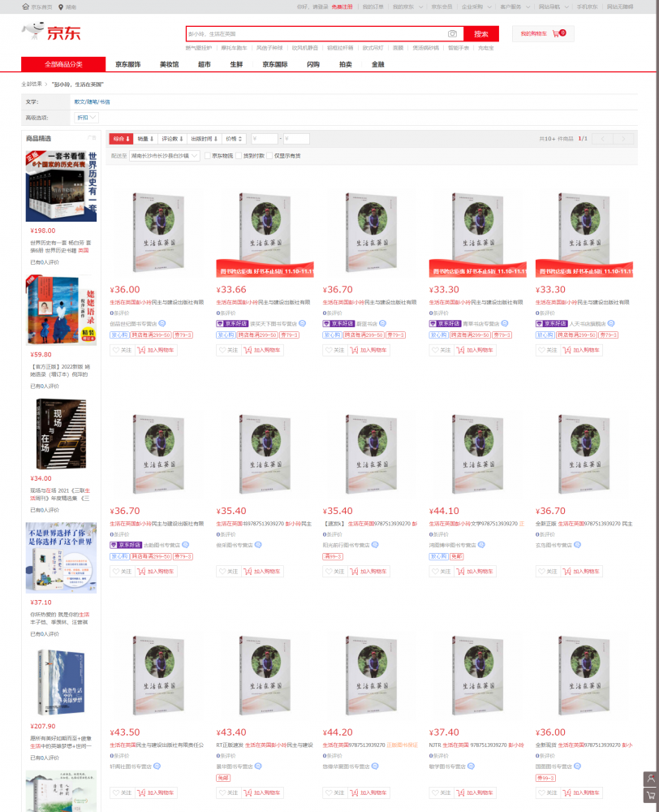The width and height of the screenshot is (659, 812).
Task: Open the ¥33.66 book cover image
Action: point(265,231)
